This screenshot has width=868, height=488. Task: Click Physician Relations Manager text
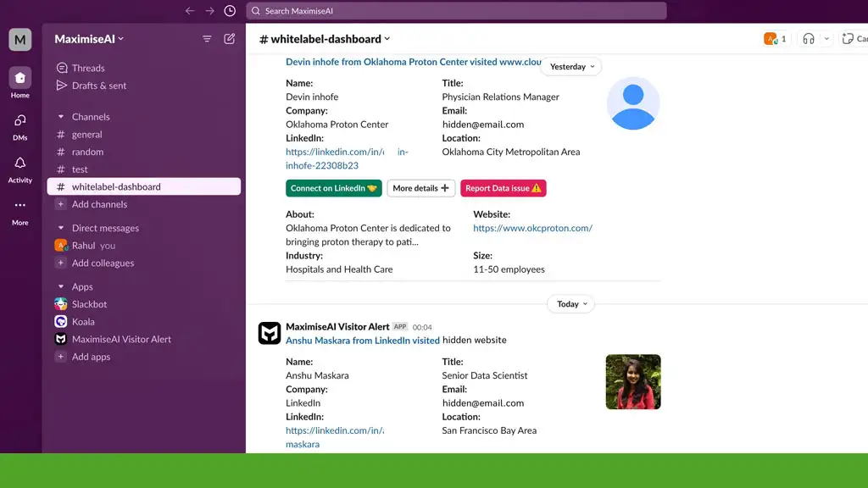click(x=500, y=97)
